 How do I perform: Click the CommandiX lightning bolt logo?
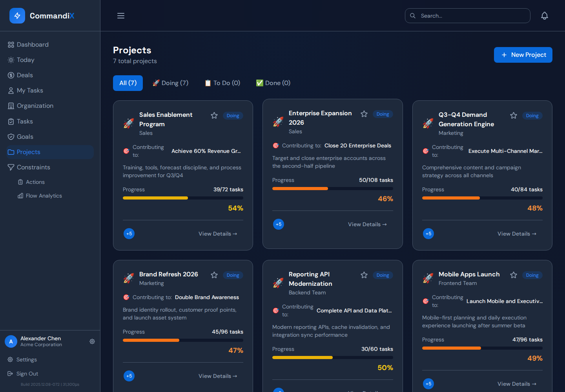(17, 16)
